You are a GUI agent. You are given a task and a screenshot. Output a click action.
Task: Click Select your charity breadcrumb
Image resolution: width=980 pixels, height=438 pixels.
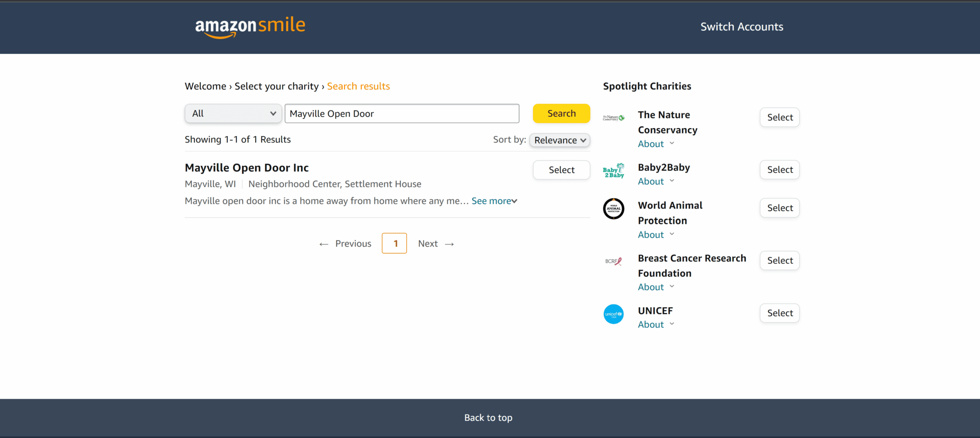tap(277, 86)
